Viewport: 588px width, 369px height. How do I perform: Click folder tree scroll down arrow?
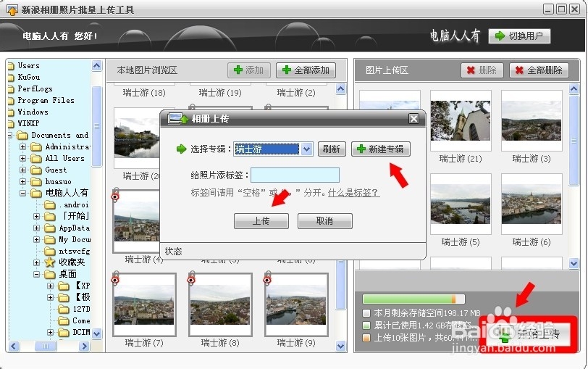click(x=97, y=333)
